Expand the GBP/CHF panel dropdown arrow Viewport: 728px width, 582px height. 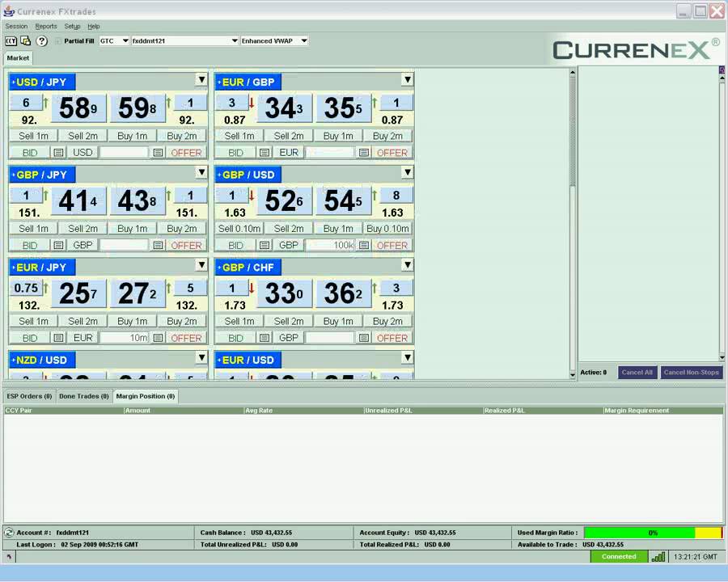[x=407, y=265]
